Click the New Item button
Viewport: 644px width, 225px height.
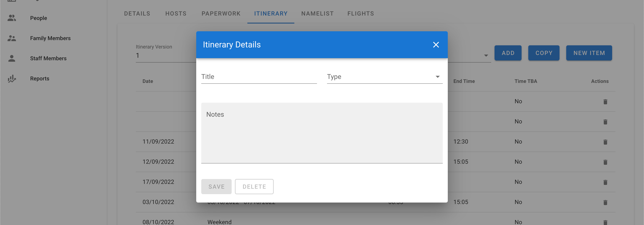coord(589,53)
